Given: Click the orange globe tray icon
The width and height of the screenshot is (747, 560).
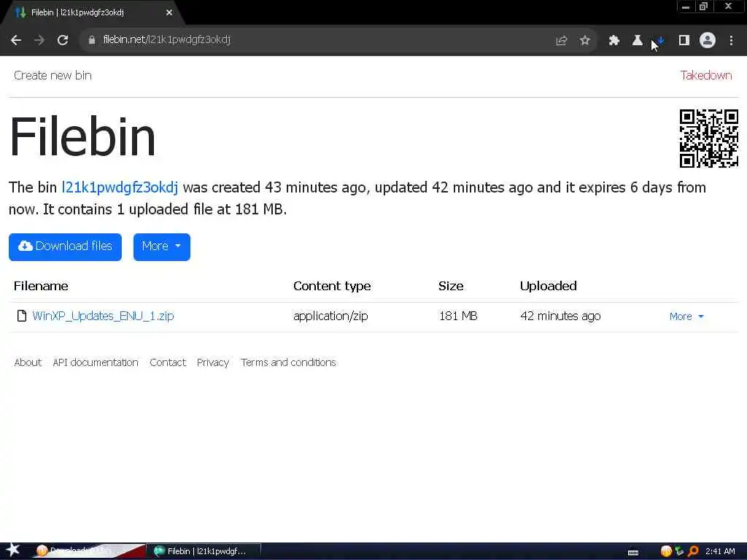Looking at the screenshot, I should tap(666, 551).
